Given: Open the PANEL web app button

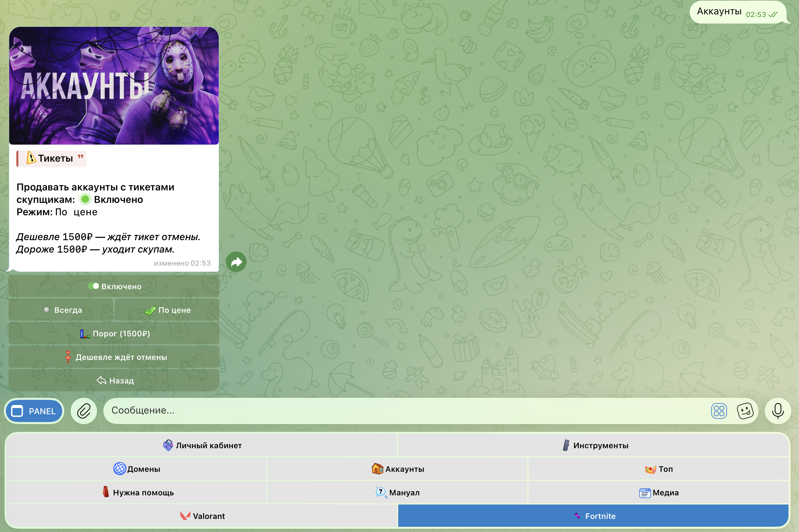Looking at the screenshot, I should 34,411.
